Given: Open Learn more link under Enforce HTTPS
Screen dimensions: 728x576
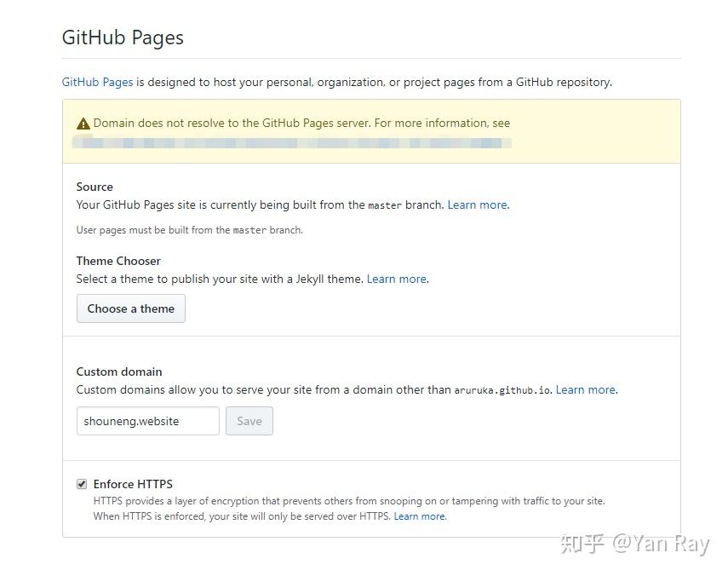Looking at the screenshot, I should (x=420, y=516).
